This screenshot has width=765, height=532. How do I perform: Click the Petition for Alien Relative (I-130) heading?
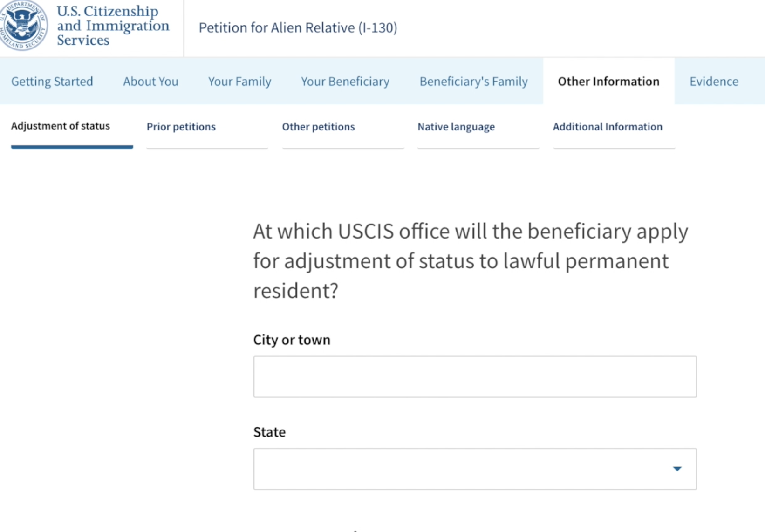[298, 28]
